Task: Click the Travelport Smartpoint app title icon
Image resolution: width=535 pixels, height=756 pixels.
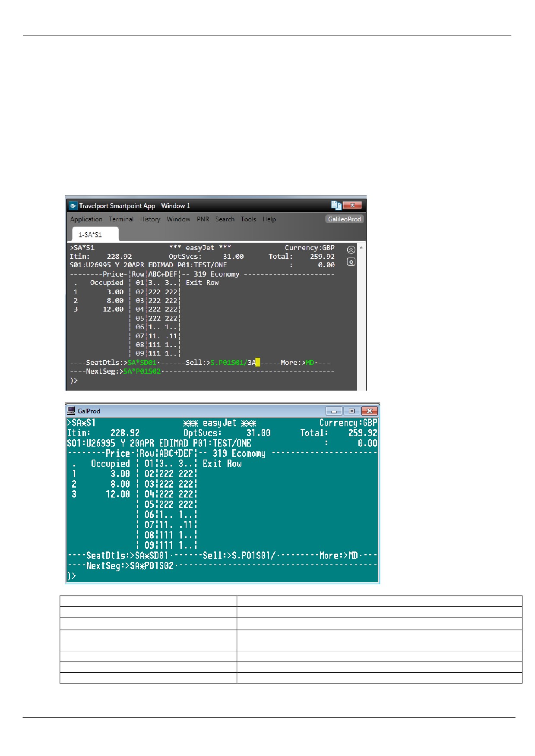Action: coord(73,206)
